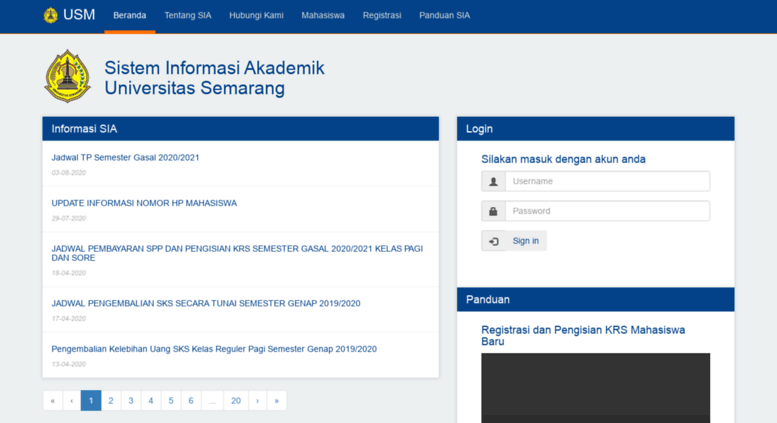This screenshot has height=423, width=777.
Task: Open the Registrasi menu
Action: pyautogui.click(x=382, y=16)
